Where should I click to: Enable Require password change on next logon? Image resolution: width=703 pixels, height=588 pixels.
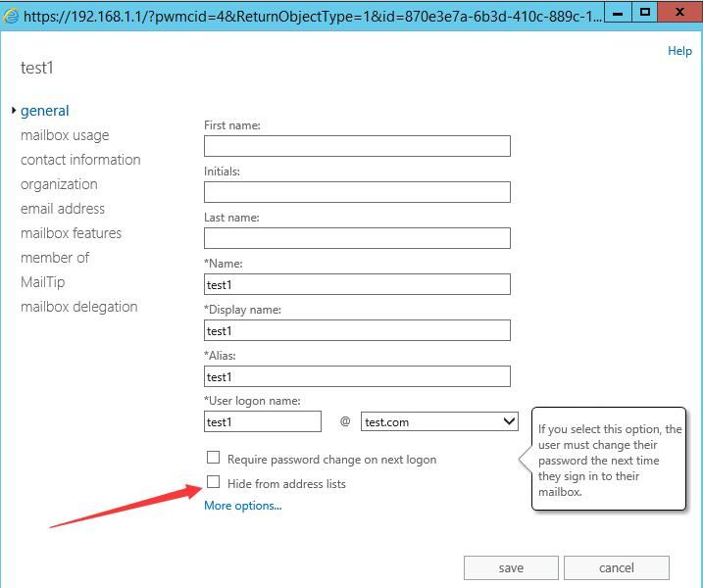[x=214, y=458]
